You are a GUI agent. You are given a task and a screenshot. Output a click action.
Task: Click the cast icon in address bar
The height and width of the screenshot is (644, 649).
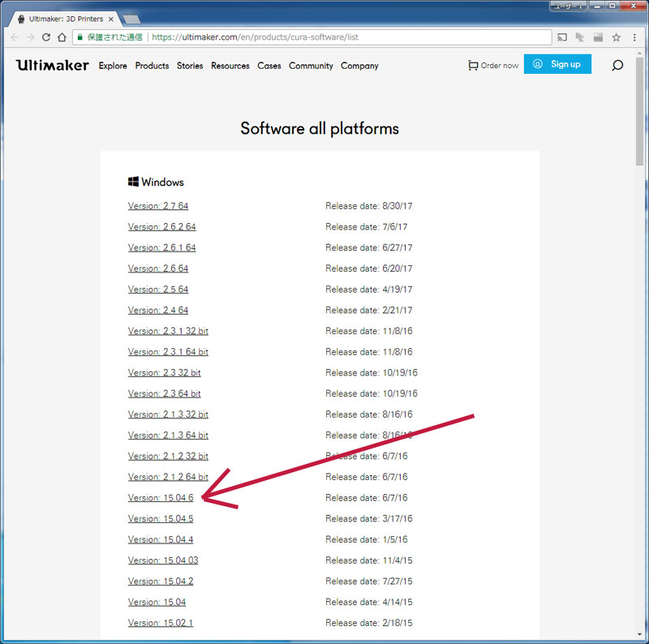[562, 37]
